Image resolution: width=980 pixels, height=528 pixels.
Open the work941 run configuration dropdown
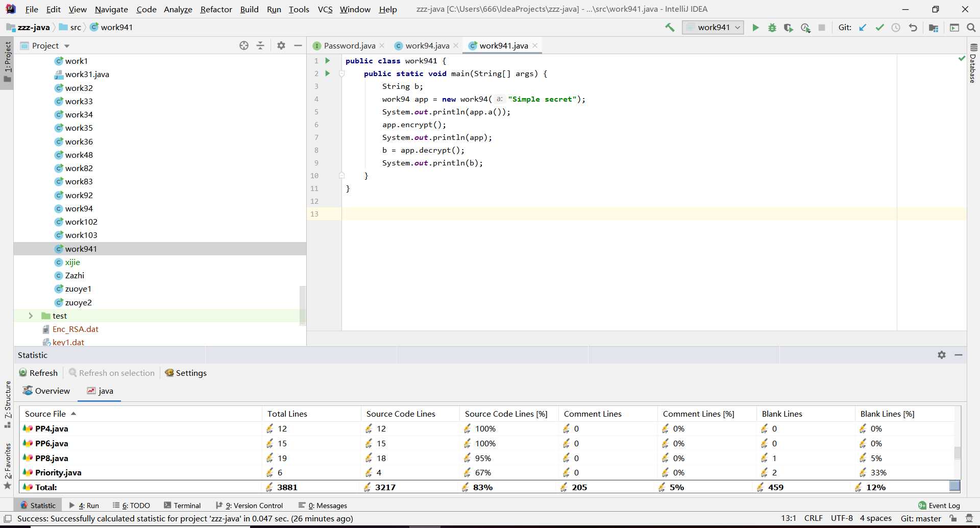713,28
